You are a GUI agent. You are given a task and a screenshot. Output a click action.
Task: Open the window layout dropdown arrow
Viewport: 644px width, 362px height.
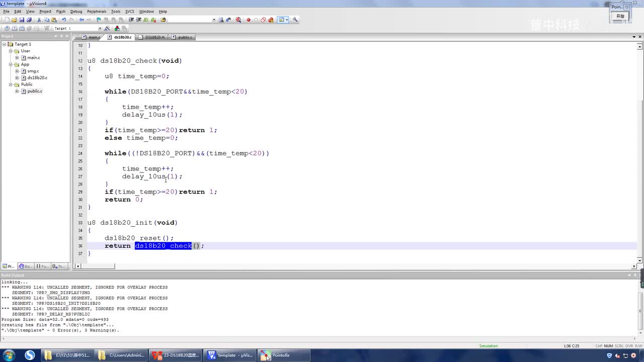tap(287, 20)
